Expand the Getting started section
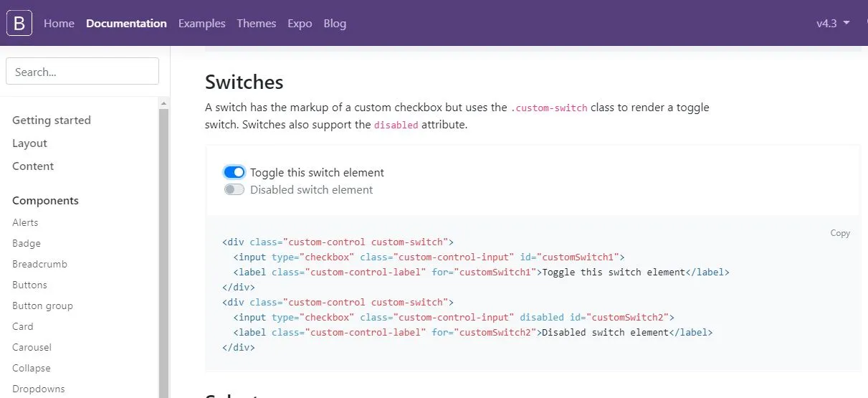This screenshot has width=868, height=398. 52,120
